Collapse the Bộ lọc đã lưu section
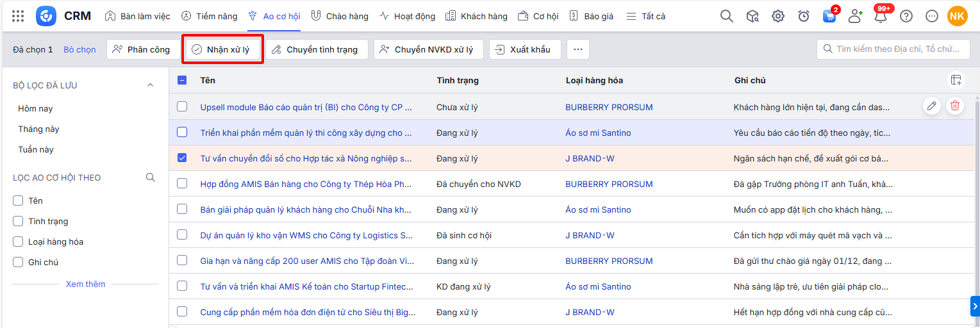The image size is (980, 328). coord(151,85)
